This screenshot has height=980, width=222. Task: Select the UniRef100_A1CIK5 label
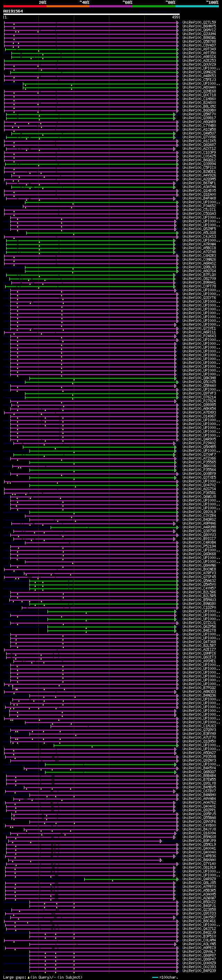click(x=199, y=141)
